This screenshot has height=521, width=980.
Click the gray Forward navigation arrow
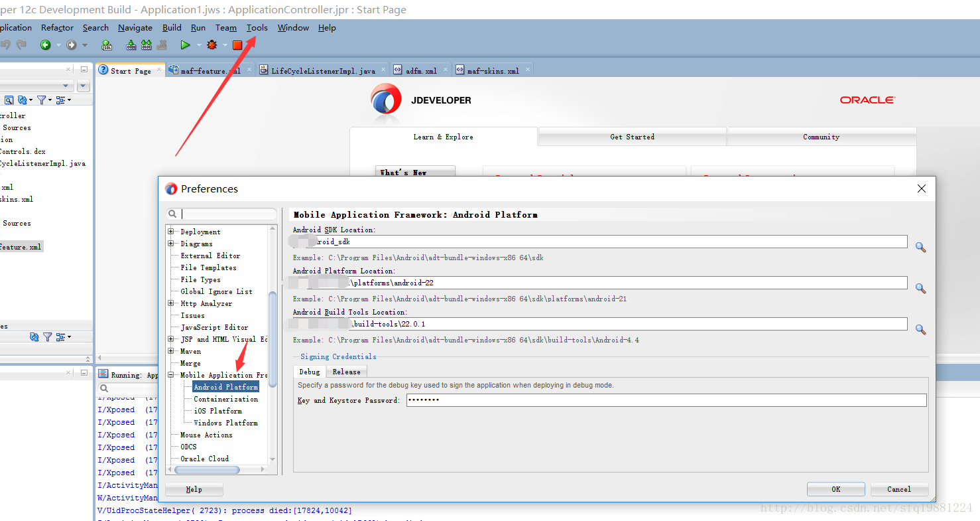click(x=71, y=45)
